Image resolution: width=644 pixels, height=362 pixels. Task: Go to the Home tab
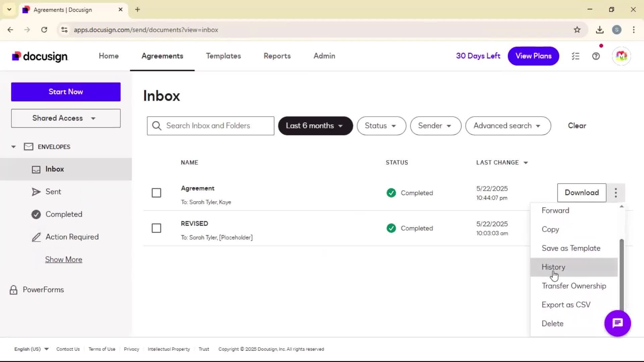point(109,56)
